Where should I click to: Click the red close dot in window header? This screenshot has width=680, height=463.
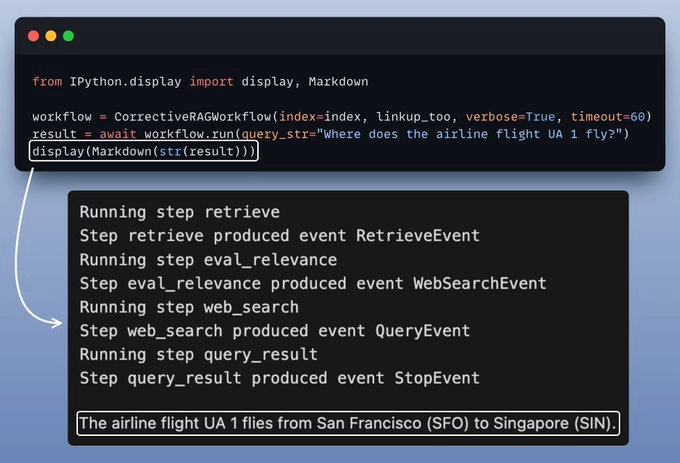pos(33,36)
